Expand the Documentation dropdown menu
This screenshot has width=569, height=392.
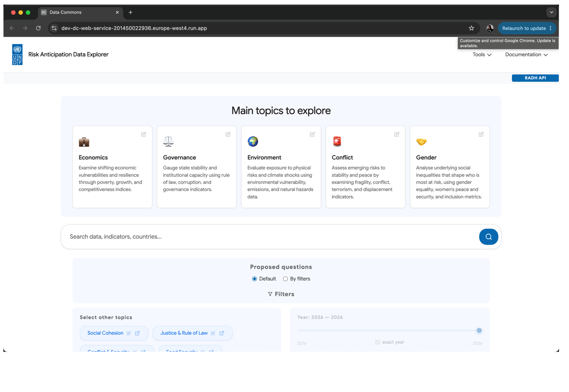(x=527, y=55)
